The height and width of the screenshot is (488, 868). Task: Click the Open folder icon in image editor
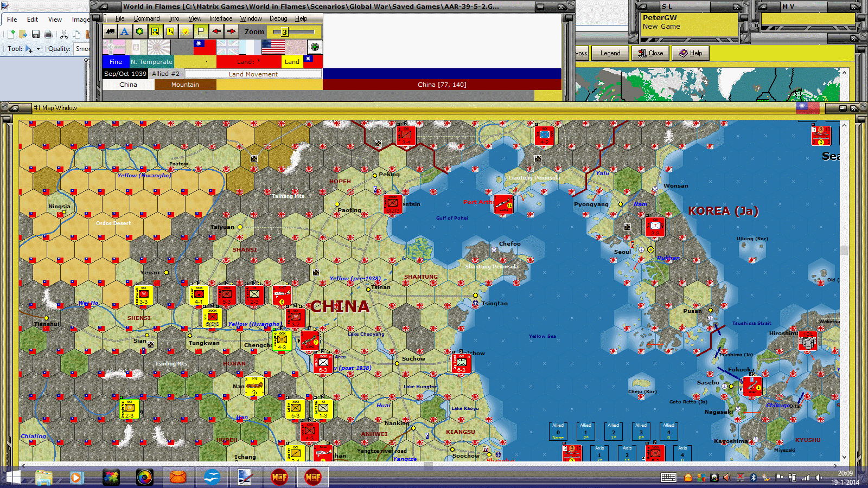point(23,34)
